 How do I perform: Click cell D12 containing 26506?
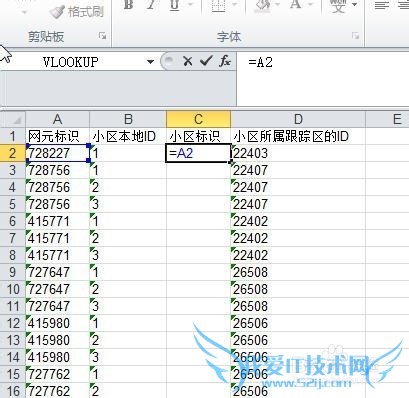coord(298,323)
